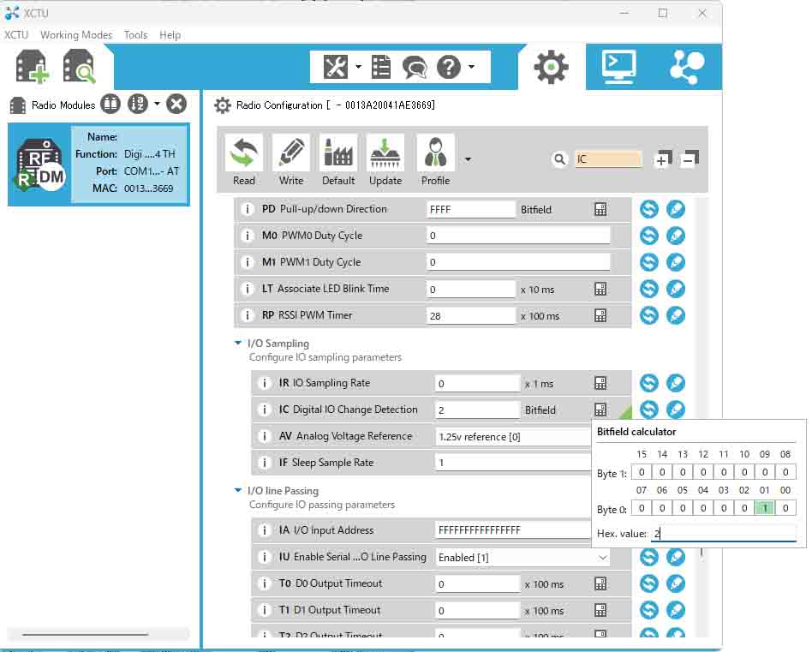Click the Read settings button
Screen dimensions: 812x652
coord(244,160)
